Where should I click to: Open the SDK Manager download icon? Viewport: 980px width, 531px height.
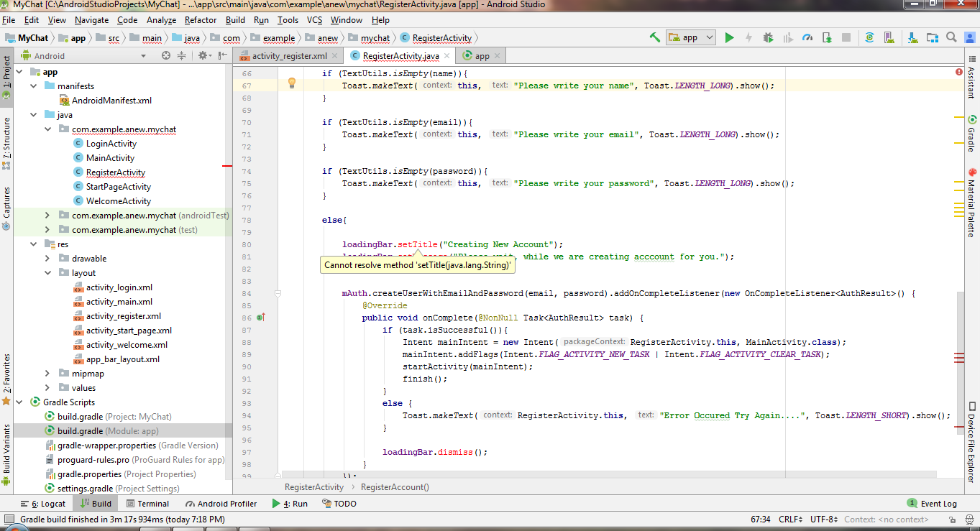(x=912, y=38)
